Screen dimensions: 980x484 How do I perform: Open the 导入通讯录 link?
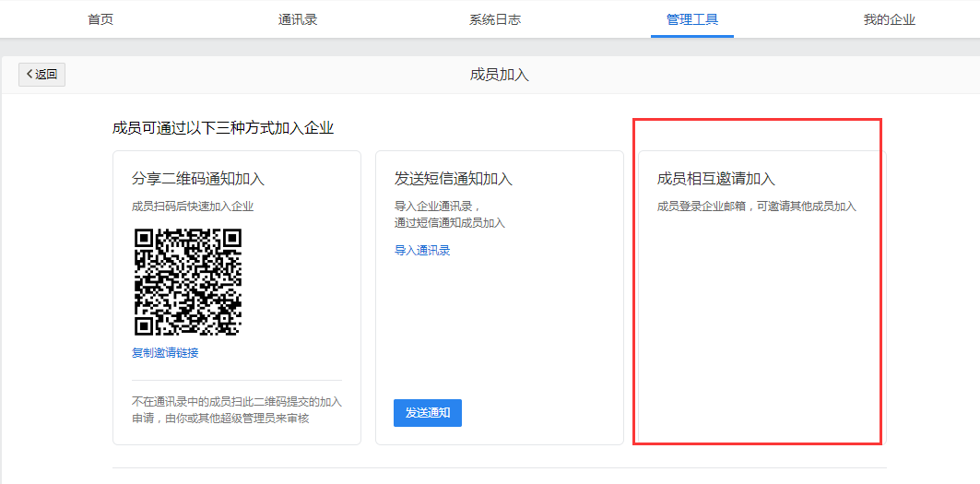tap(422, 251)
